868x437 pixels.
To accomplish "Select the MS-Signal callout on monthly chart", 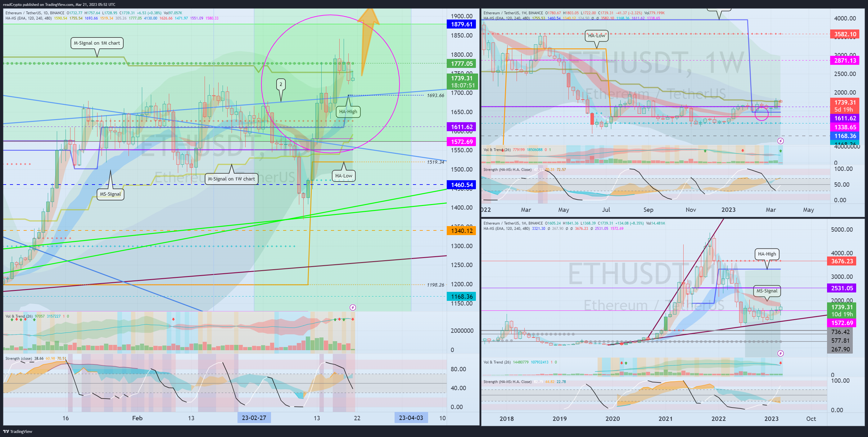I will [x=767, y=291].
